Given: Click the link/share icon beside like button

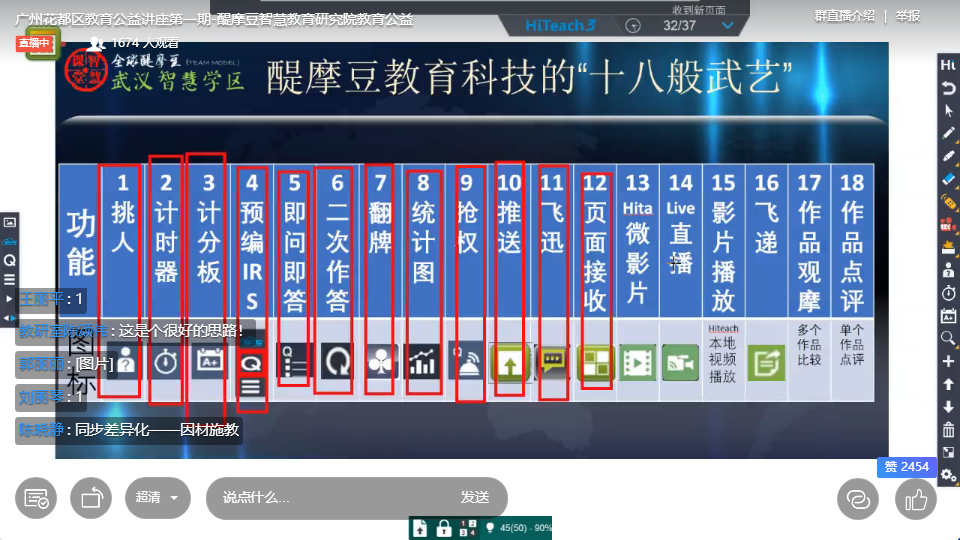Looking at the screenshot, I should 858,498.
